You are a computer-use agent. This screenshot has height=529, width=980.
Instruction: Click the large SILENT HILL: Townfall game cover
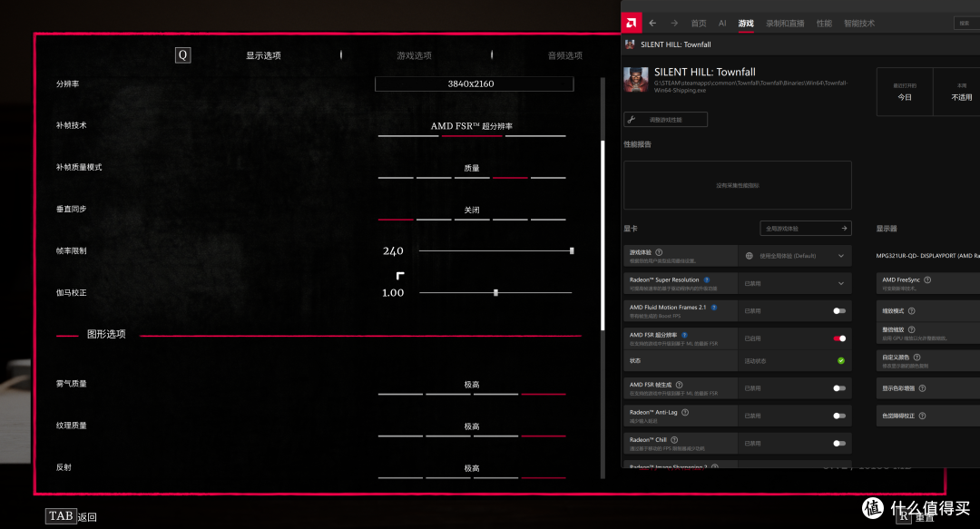pos(636,80)
